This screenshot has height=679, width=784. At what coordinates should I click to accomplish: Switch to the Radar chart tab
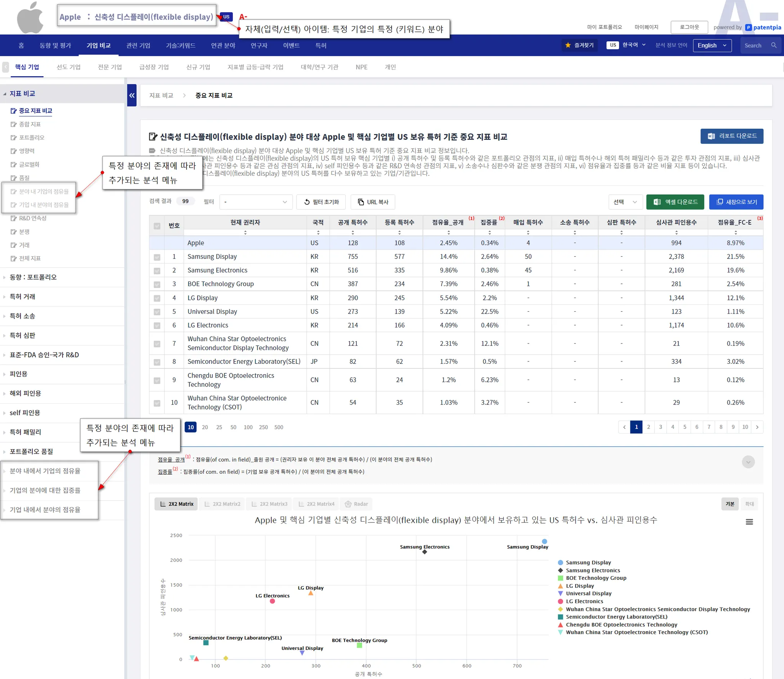point(356,504)
